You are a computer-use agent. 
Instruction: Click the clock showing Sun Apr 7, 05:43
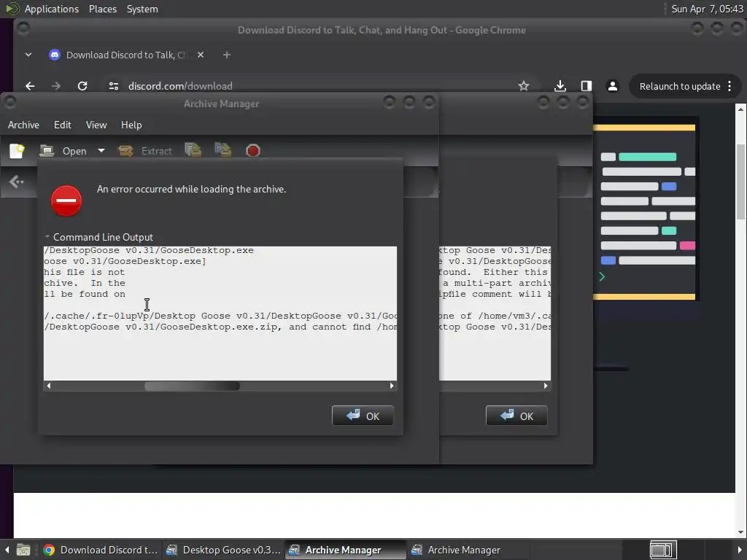(707, 9)
